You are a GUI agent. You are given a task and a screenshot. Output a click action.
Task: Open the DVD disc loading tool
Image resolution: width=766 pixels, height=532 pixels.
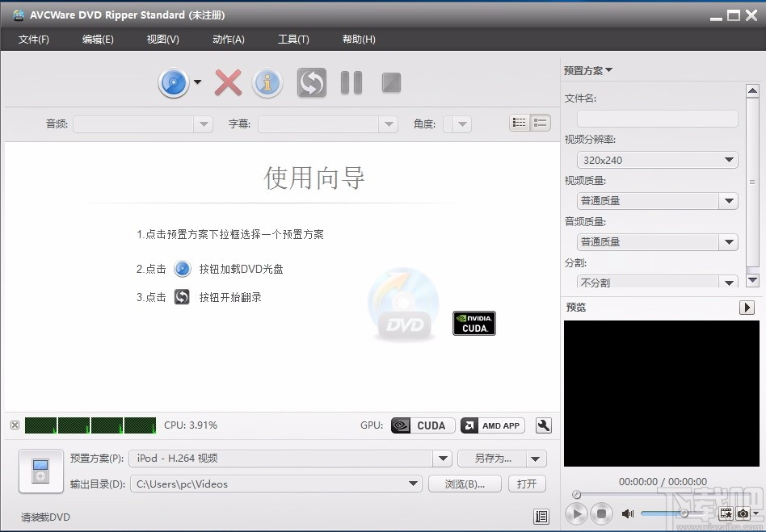(174, 82)
